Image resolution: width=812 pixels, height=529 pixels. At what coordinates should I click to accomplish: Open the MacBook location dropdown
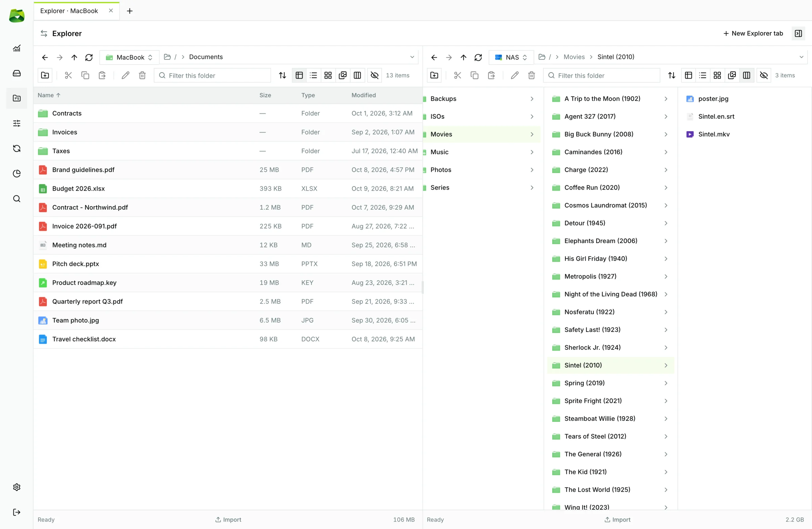tap(129, 57)
